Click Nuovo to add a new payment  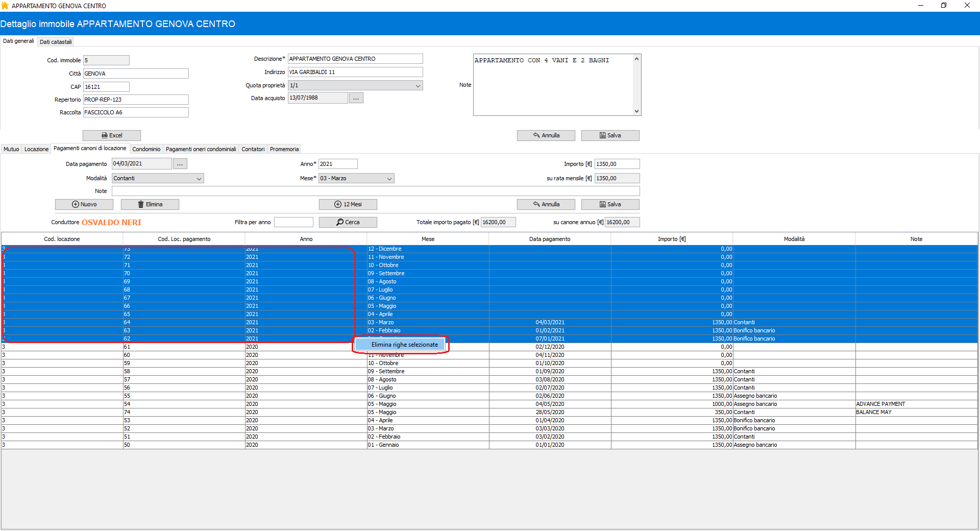click(x=84, y=204)
